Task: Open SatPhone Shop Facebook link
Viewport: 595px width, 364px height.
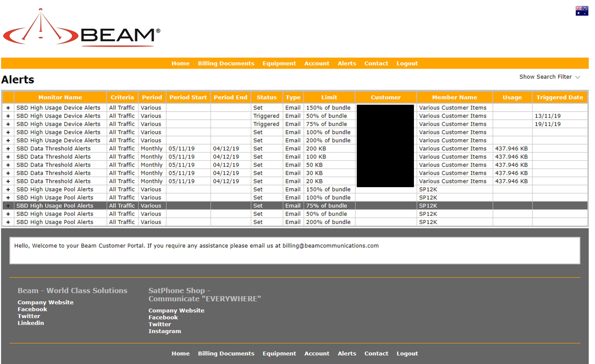Action: (x=163, y=317)
